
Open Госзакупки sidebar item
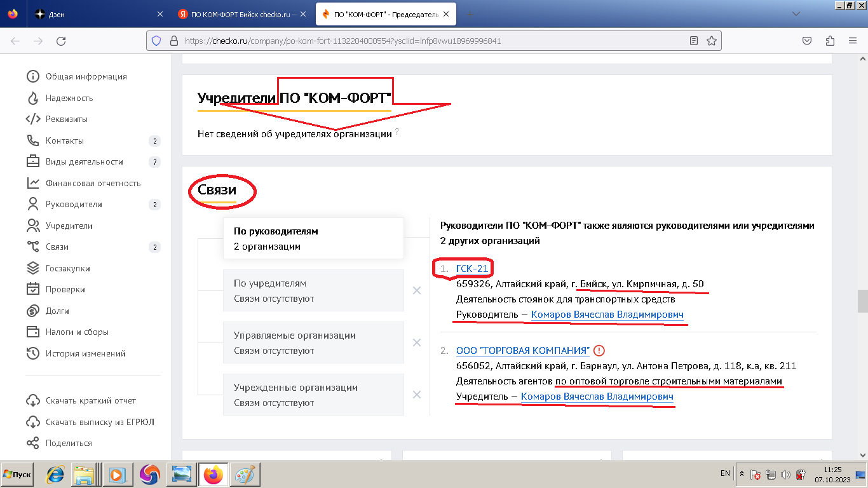point(67,268)
